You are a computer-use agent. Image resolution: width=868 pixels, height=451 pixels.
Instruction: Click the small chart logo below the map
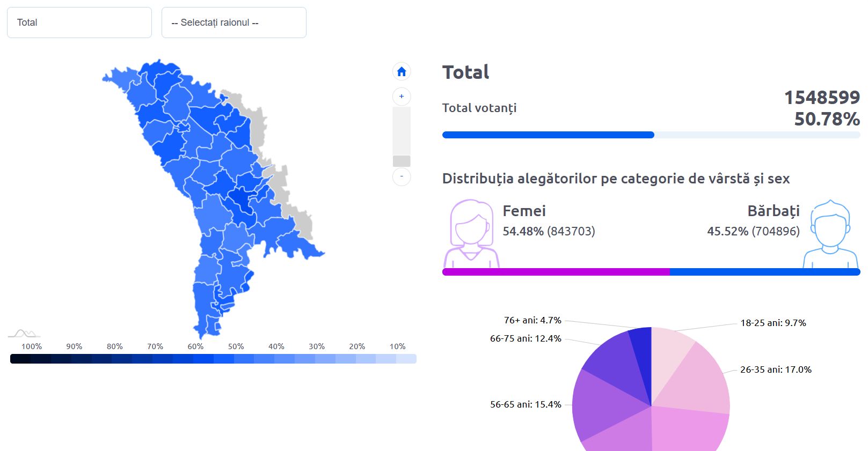coord(24,334)
